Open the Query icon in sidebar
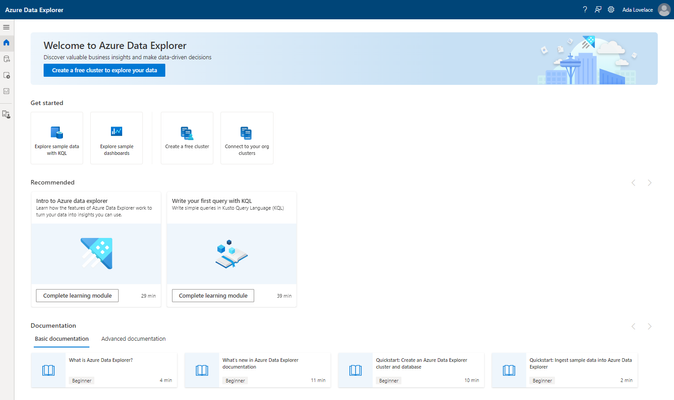The width and height of the screenshot is (674, 400). 6,75
